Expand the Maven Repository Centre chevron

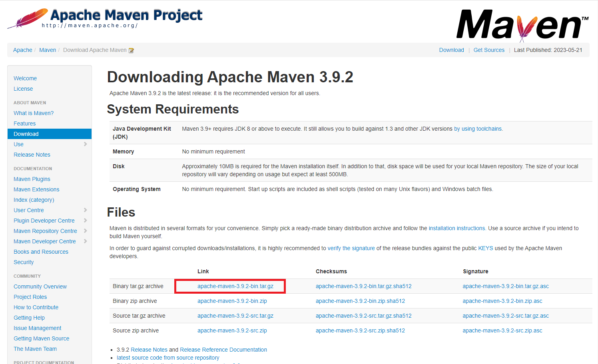pyautogui.click(x=85, y=231)
